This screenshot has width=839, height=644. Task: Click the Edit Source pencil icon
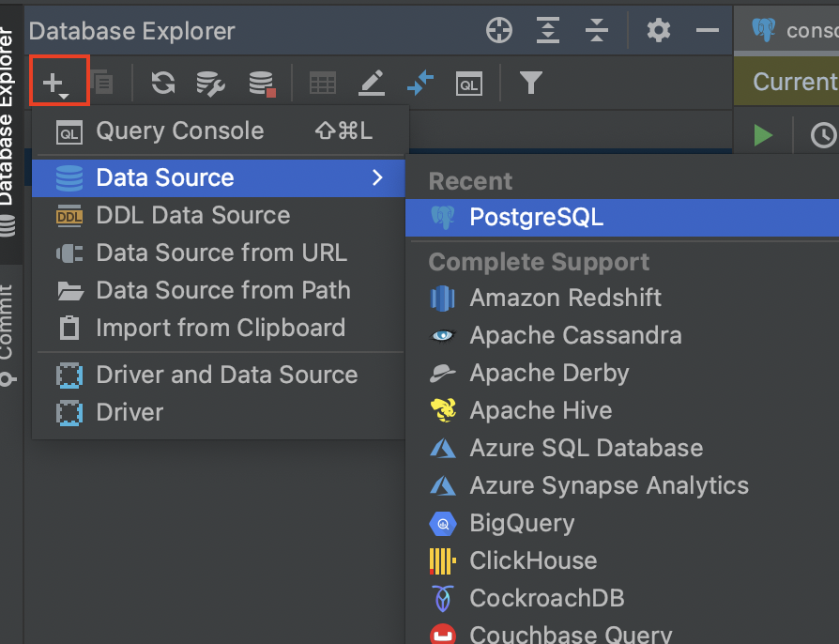[x=372, y=83]
